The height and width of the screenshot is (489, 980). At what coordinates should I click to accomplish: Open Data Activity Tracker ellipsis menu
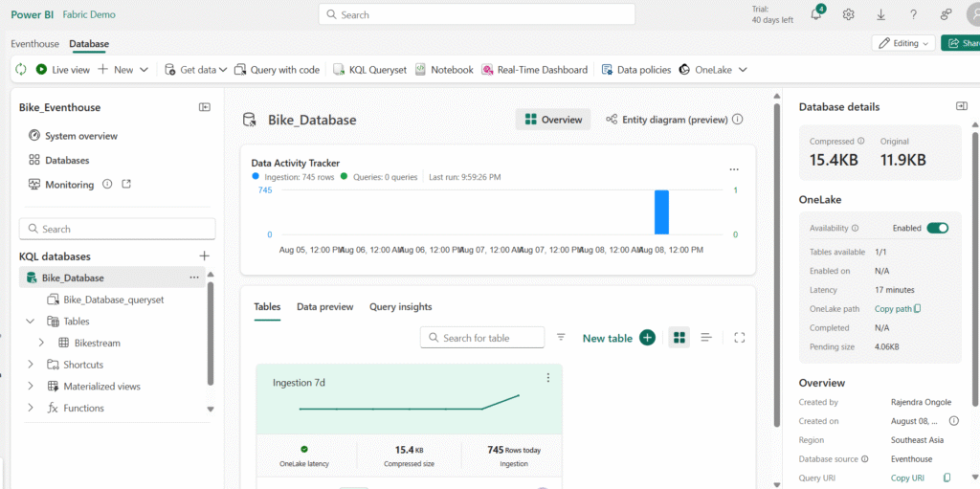pos(734,169)
